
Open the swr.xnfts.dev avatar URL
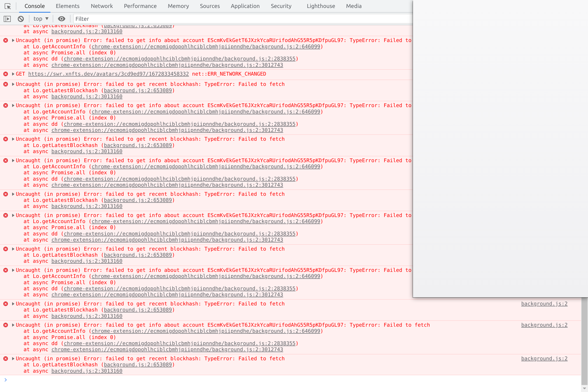tap(108, 74)
